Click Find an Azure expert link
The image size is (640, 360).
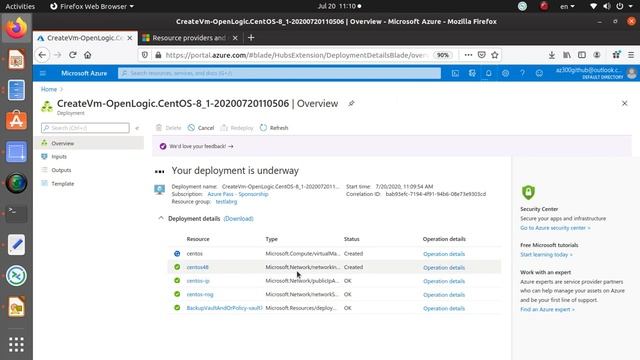547,309
